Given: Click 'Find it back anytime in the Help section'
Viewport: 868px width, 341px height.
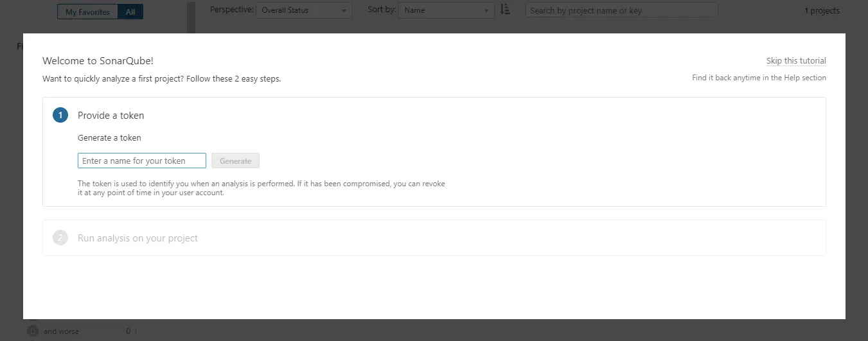Looking at the screenshot, I should tap(759, 78).
